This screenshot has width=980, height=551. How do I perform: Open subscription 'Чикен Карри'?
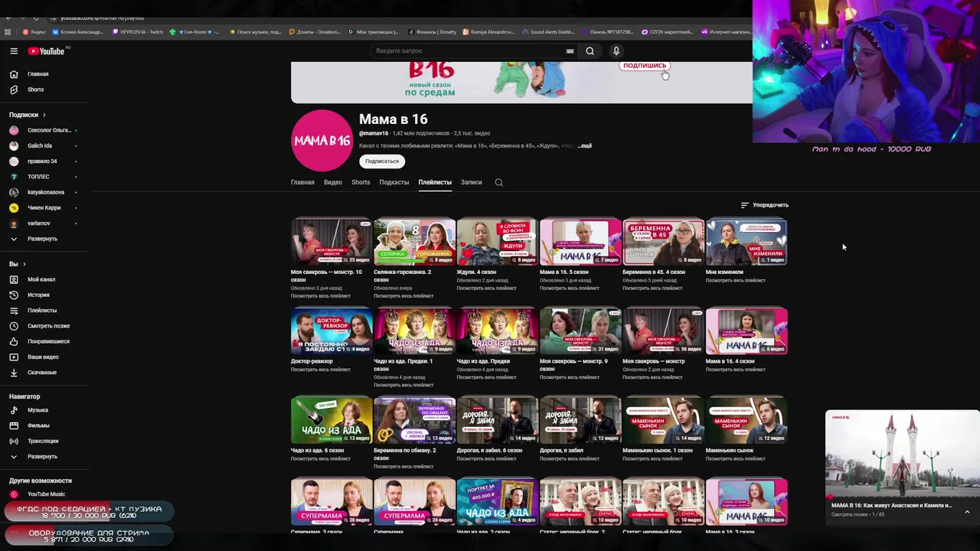point(44,207)
